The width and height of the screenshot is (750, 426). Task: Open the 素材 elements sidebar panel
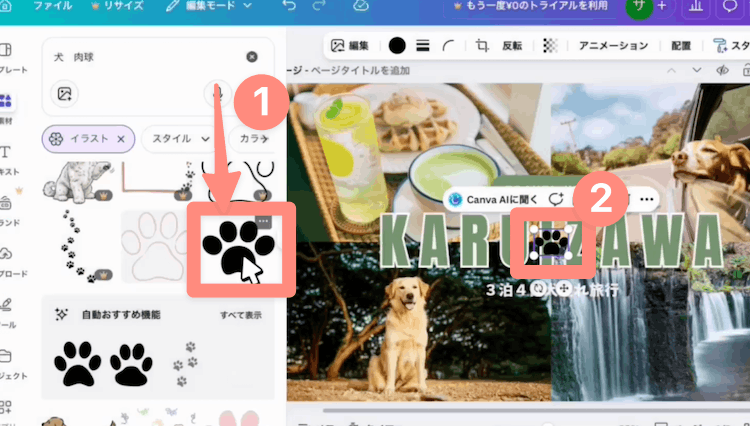point(6,109)
